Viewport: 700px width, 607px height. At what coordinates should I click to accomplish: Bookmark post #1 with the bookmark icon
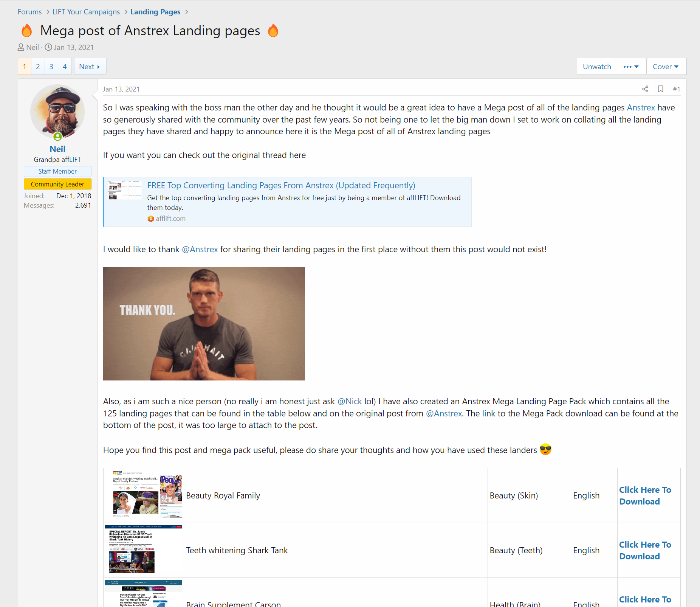pyautogui.click(x=660, y=89)
